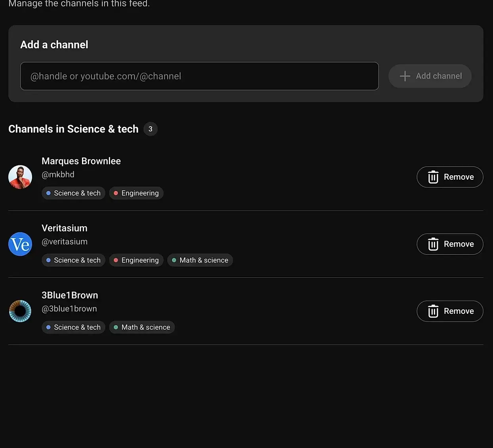Click Engineering tag under Marques Brownlee
The image size is (493, 448).
pyautogui.click(x=136, y=193)
